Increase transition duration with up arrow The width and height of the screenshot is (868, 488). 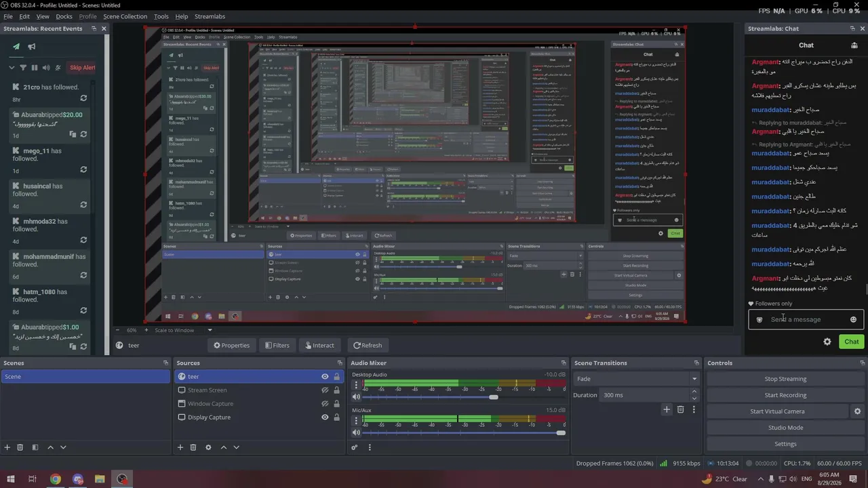click(694, 392)
